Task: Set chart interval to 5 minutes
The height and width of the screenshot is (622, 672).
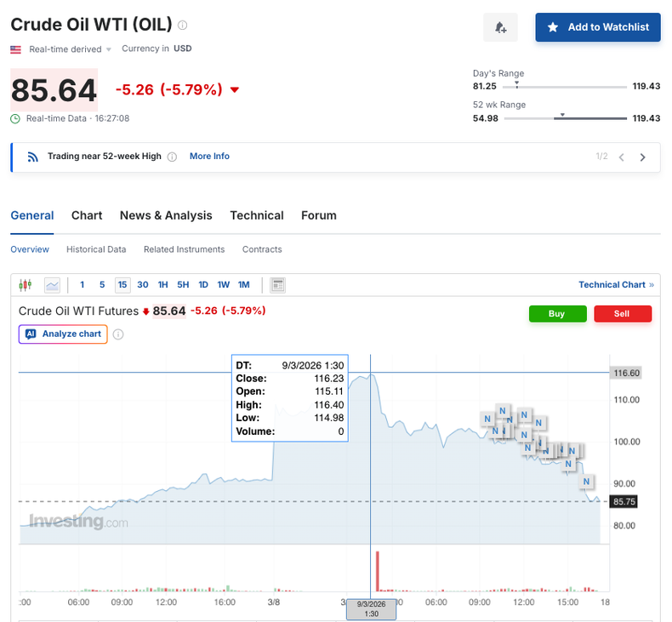Action: (102, 285)
